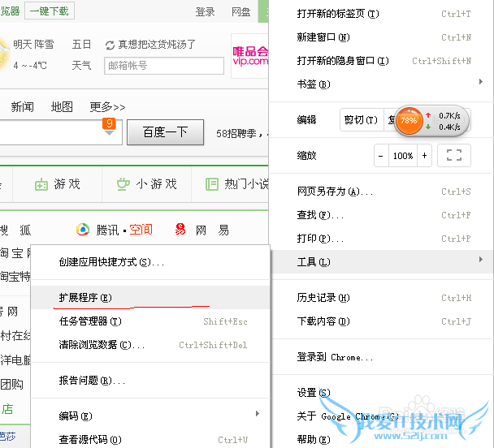Select 报告问题 (R) submenu item

(150, 381)
